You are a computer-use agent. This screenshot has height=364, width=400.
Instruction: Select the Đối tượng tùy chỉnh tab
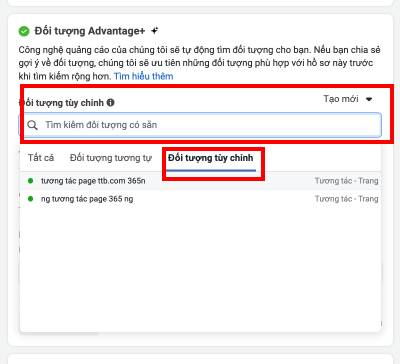pyautogui.click(x=211, y=158)
